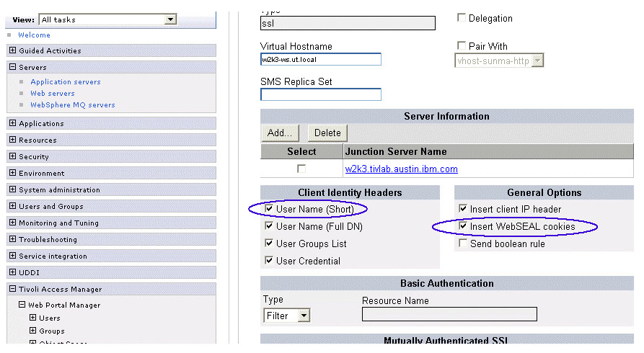The width and height of the screenshot is (644, 353).
Task: Click the ssl type field
Action: click(348, 23)
